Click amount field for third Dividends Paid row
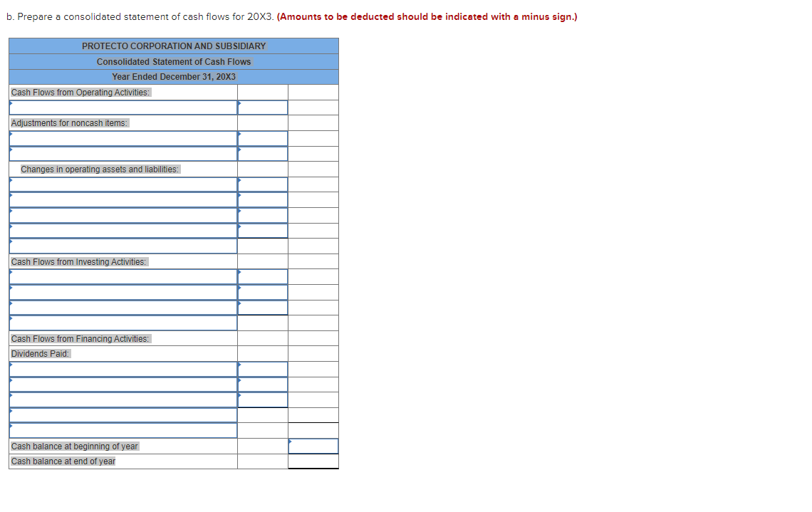Viewport: 812px width, 512px height. (263, 399)
